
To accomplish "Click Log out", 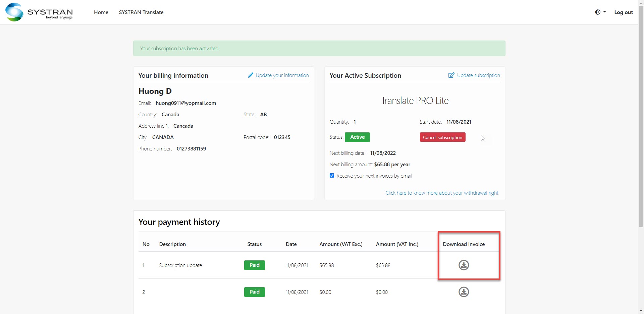I will pos(623,12).
